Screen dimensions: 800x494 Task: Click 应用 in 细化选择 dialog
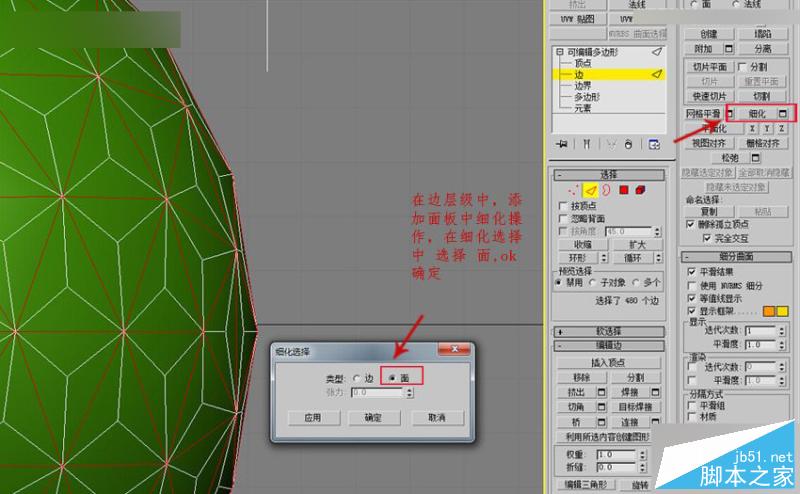[x=313, y=418]
